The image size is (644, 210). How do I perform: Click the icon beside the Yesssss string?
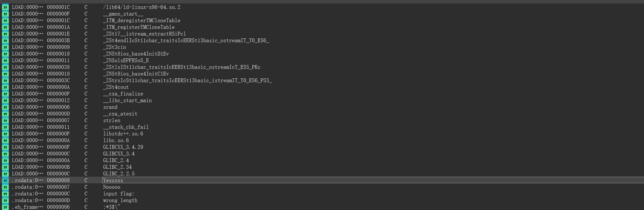pos(5,180)
